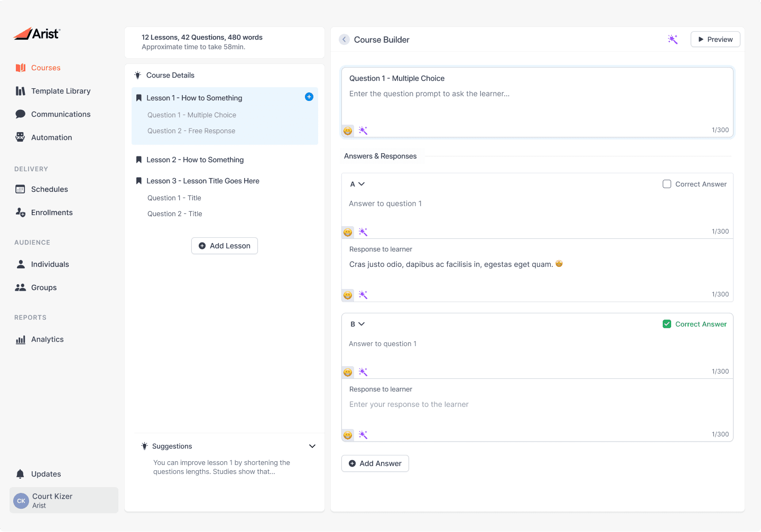Click the Individuals person icon
The image size is (761, 532).
(x=21, y=264)
